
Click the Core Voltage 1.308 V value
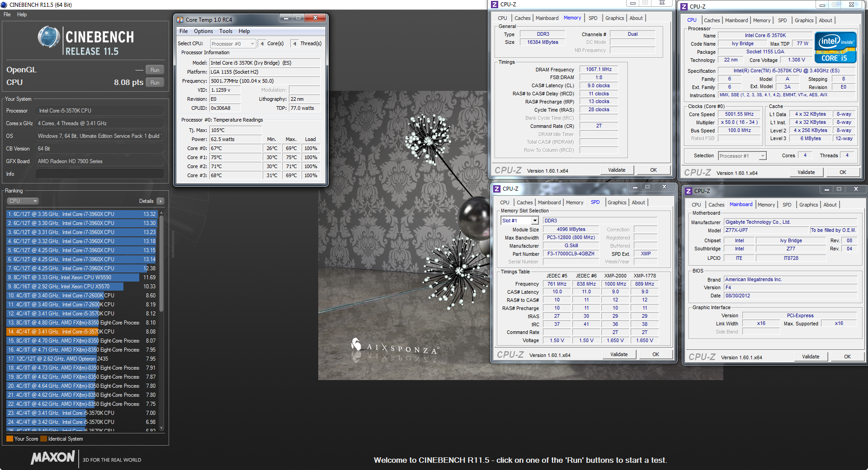pos(797,60)
